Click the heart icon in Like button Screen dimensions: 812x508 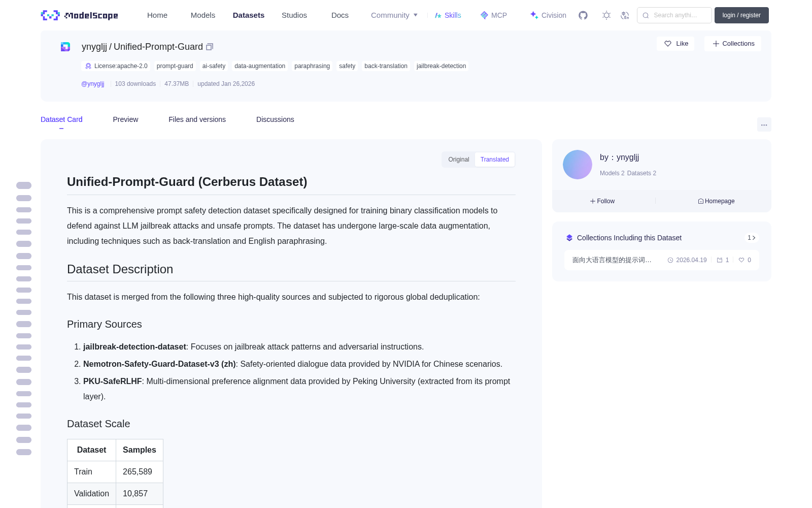coord(668,44)
